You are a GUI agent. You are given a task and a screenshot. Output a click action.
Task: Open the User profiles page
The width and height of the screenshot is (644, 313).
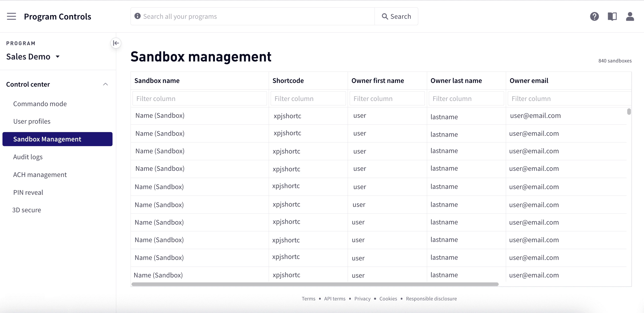(x=32, y=121)
